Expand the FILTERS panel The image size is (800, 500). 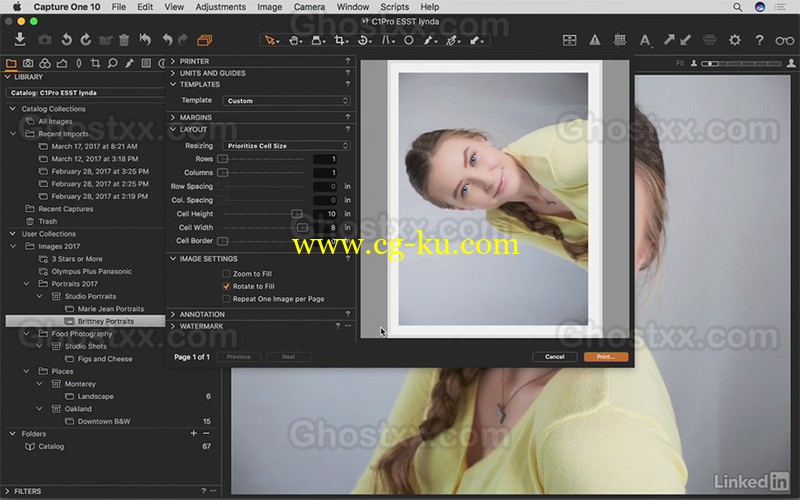(x=7, y=491)
